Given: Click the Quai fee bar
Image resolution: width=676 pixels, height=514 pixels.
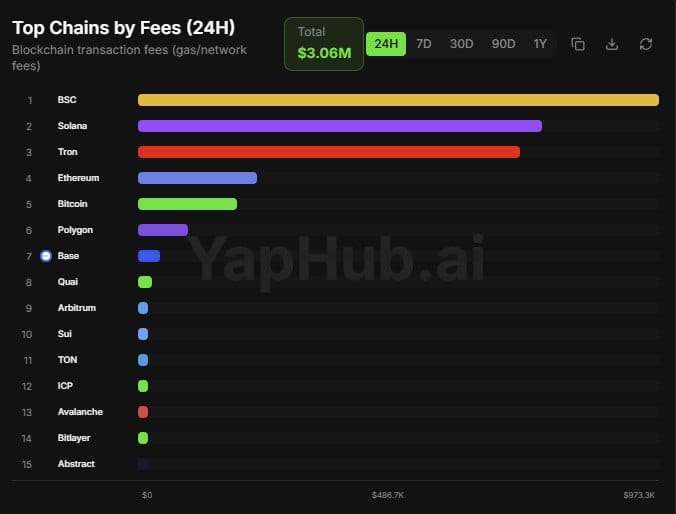Looking at the screenshot, I should (145, 282).
